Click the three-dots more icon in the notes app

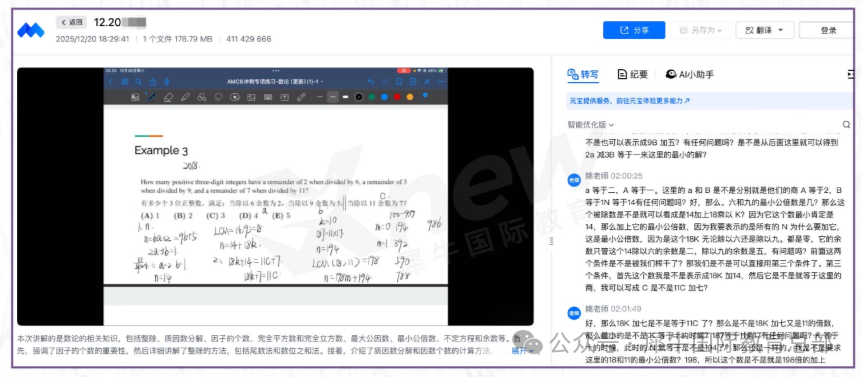pyautogui.click(x=440, y=82)
